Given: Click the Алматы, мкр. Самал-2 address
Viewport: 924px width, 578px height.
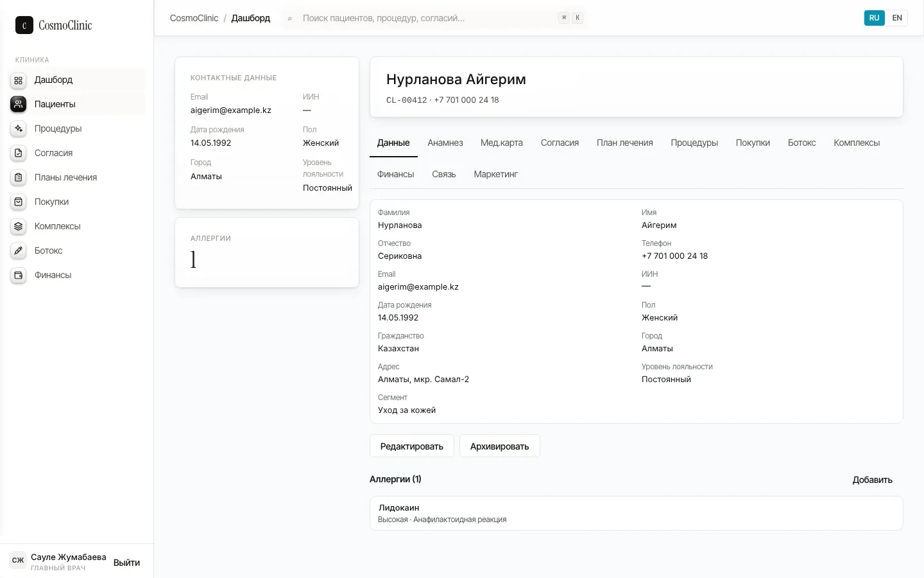Looking at the screenshot, I should point(424,379).
